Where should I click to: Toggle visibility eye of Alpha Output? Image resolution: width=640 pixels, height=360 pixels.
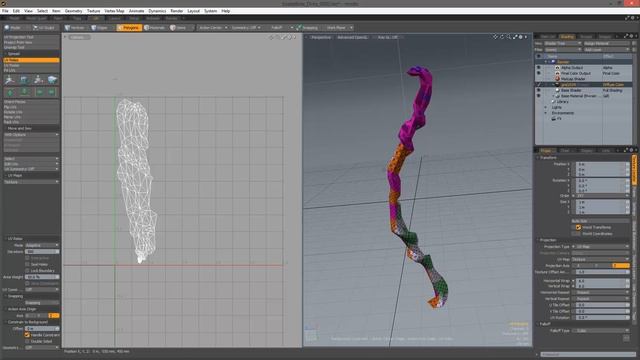[538, 68]
